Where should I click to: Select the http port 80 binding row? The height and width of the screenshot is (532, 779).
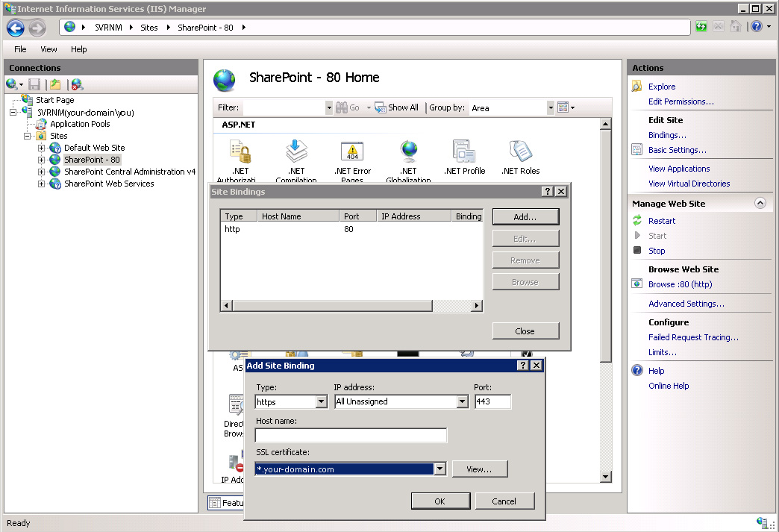[x=351, y=229]
